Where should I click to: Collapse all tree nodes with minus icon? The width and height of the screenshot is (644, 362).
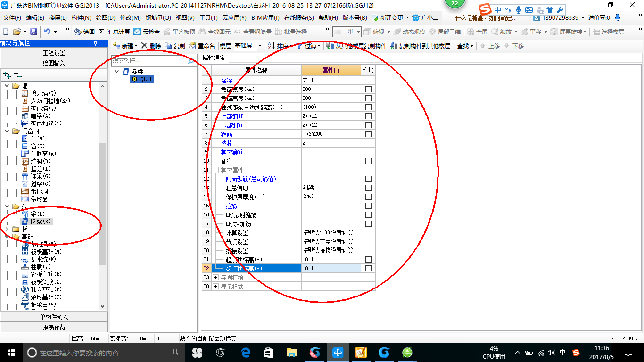tap(18, 74)
